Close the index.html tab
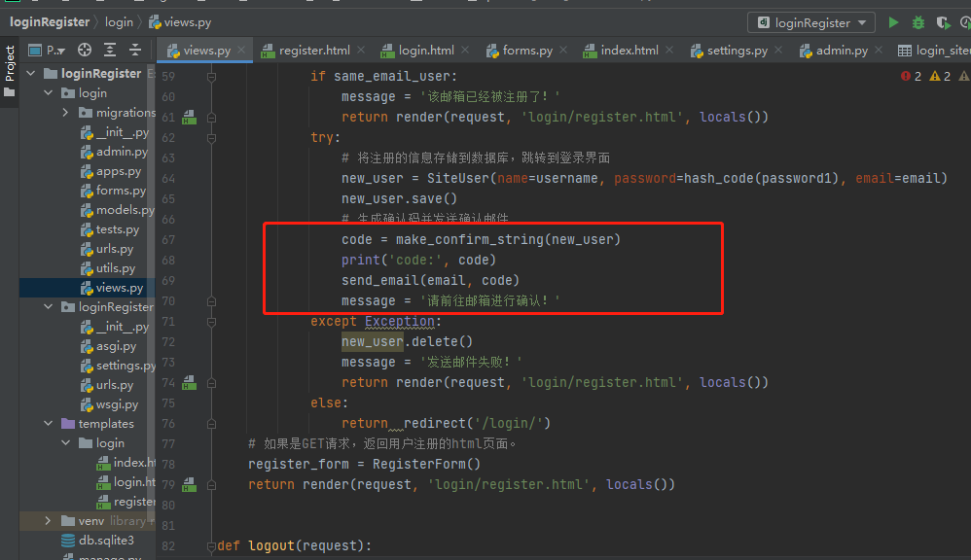The image size is (971, 560). (669, 51)
